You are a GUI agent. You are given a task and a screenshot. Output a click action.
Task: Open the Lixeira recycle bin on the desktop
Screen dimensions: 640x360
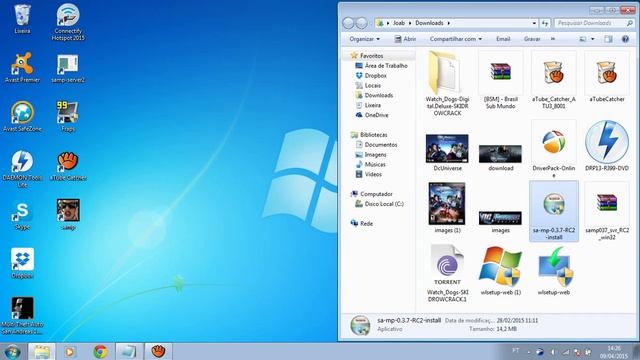click(22, 19)
